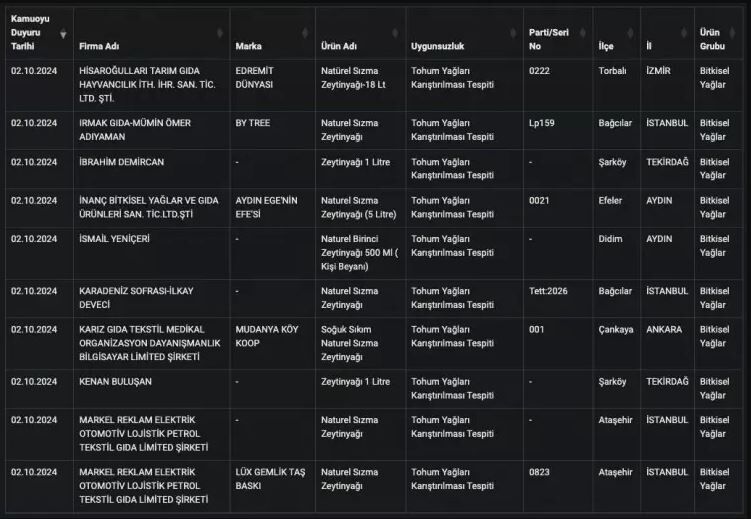Click the Firma Adı sort arrows icon
The image size is (751, 519).
click(220, 33)
